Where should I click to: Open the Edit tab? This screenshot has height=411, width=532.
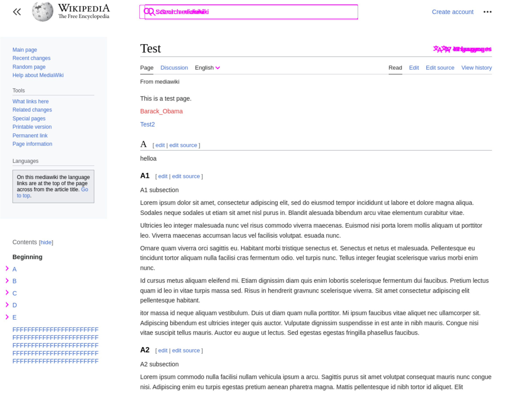click(414, 68)
